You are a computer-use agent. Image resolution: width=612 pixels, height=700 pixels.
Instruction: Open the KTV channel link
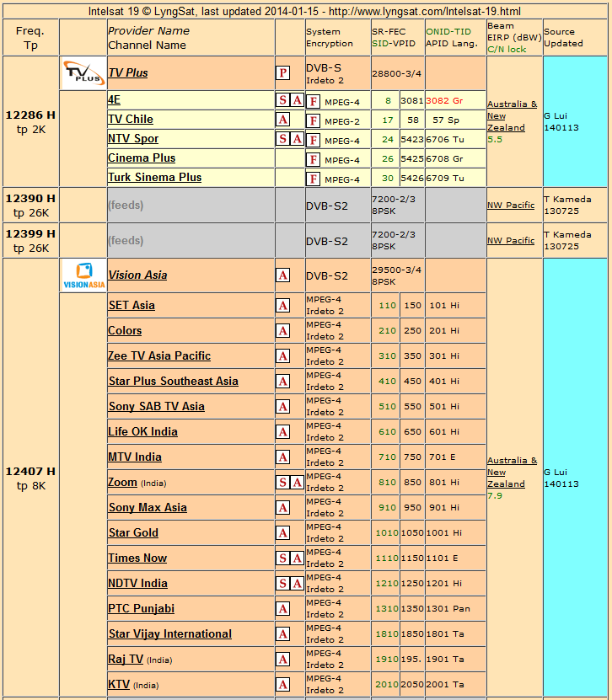(x=119, y=684)
